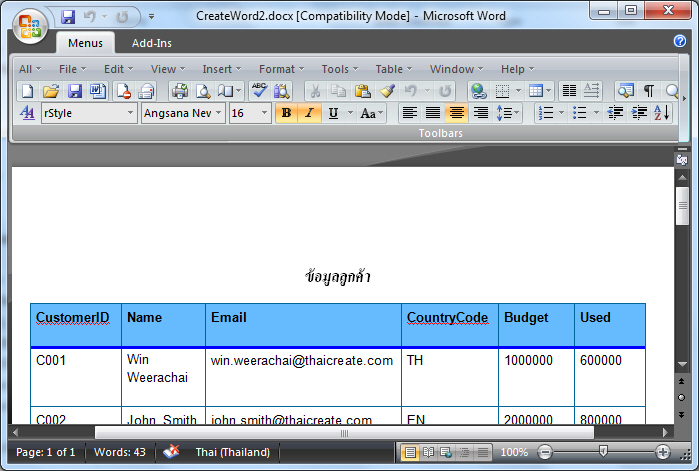
Task: Click the Sort A to Z icon
Action: pyautogui.click(x=662, y=113)
